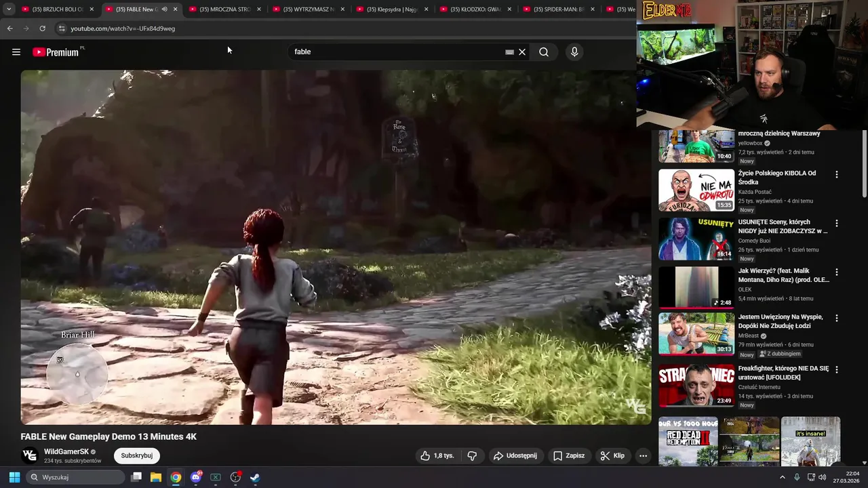Open the MrBeast island video thumbnail
The height and width of the screenshot is (488, 868).
[696, 333]
